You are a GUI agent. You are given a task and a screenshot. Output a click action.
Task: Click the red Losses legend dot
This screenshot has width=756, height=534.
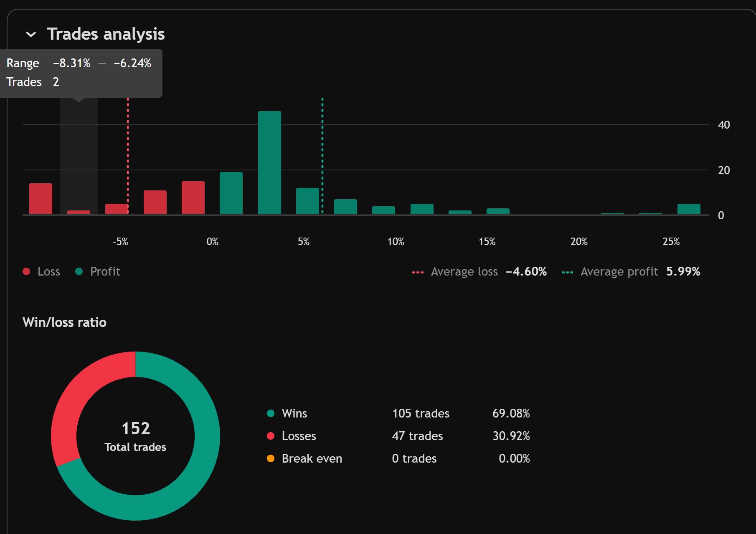[271, 436]
